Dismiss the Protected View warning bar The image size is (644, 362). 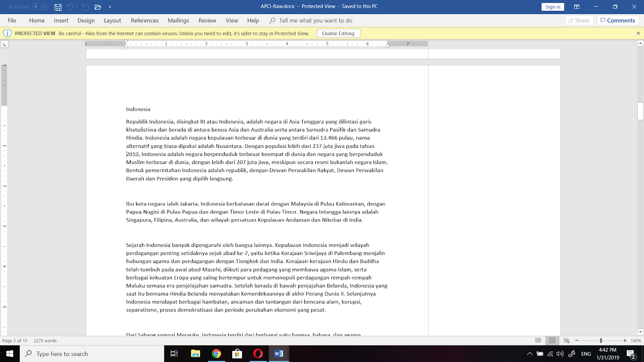click(638, 33)
